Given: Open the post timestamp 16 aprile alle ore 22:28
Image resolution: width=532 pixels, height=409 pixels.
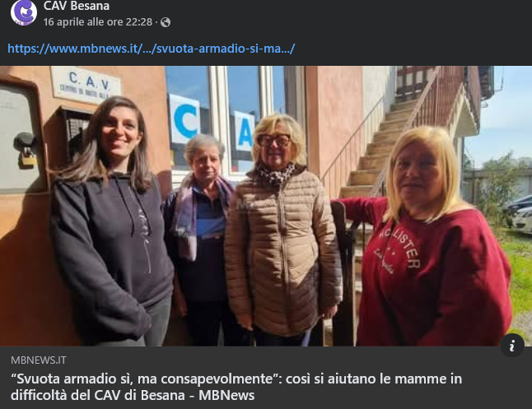Looking at the screenshot, I should click(x=98, y=22).
